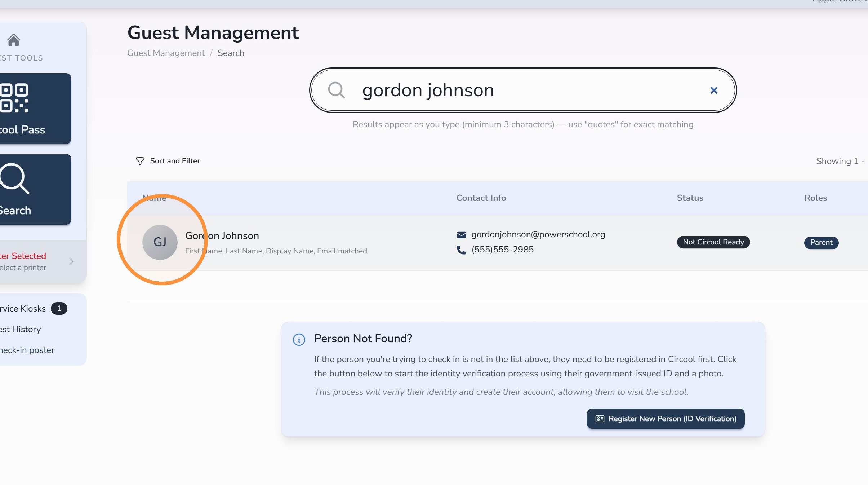868x485 pixels.
Task: Open Self-Service Kiosks menu item
Action: (23, 308)
